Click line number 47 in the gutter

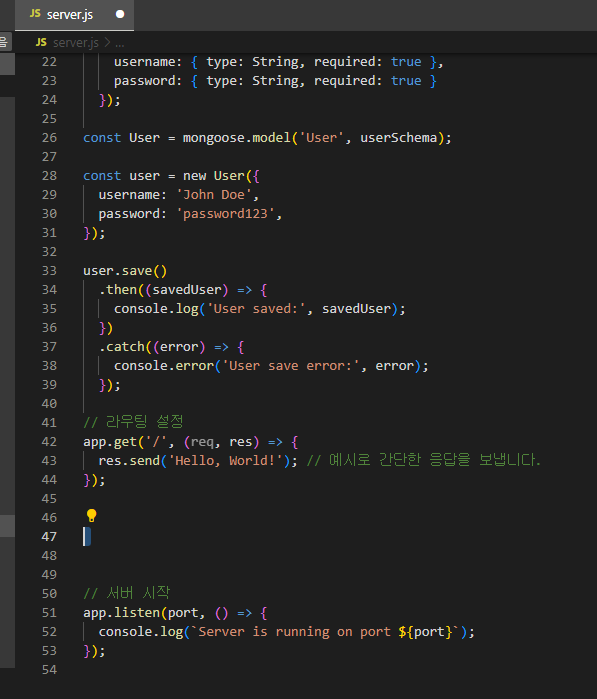tap(49, 537)
